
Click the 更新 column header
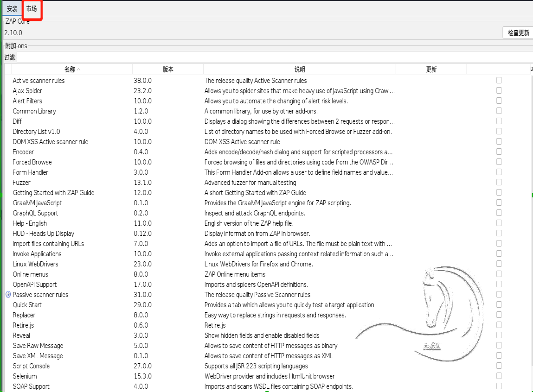(x=430, y=69)
